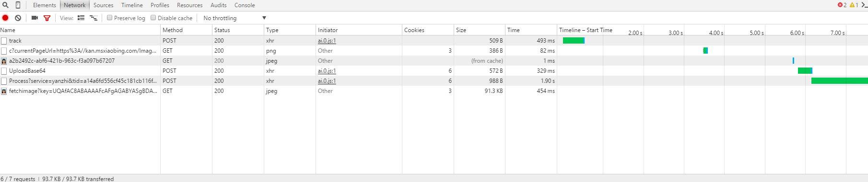
Task: Click the long green Process request timeline bar
Action: coord(839,81)
